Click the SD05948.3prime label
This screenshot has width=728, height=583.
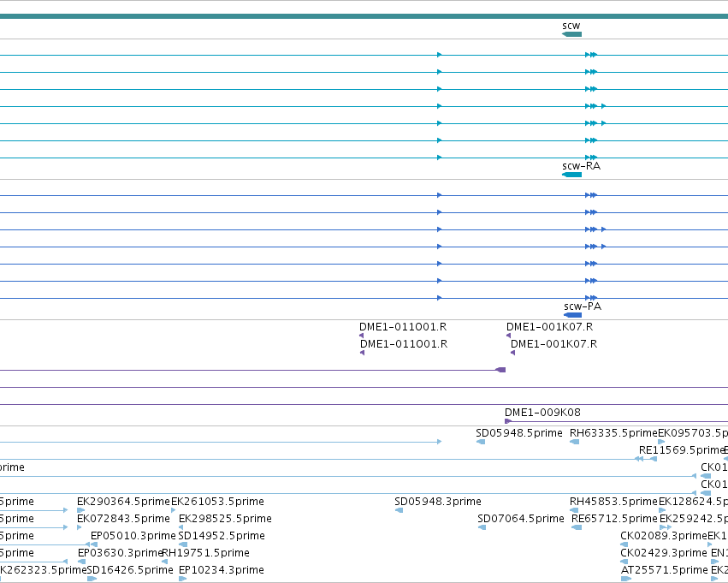438,501
